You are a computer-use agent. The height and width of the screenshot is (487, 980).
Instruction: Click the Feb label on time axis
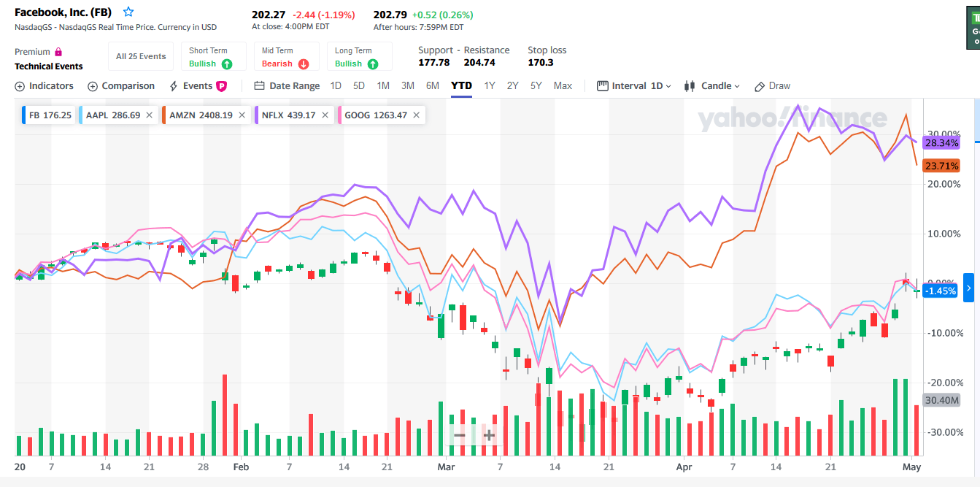(241, 467)
